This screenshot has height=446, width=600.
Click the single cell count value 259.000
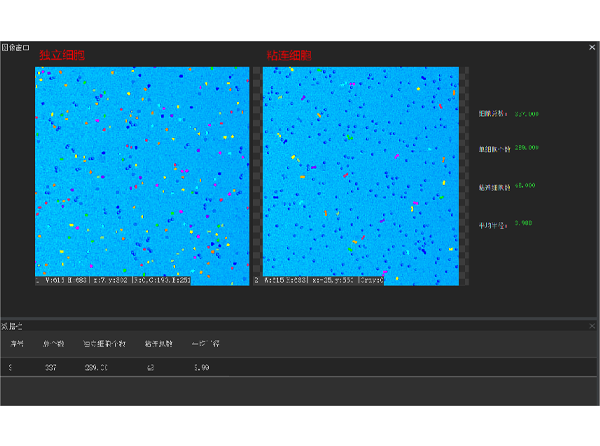[526, 149]
